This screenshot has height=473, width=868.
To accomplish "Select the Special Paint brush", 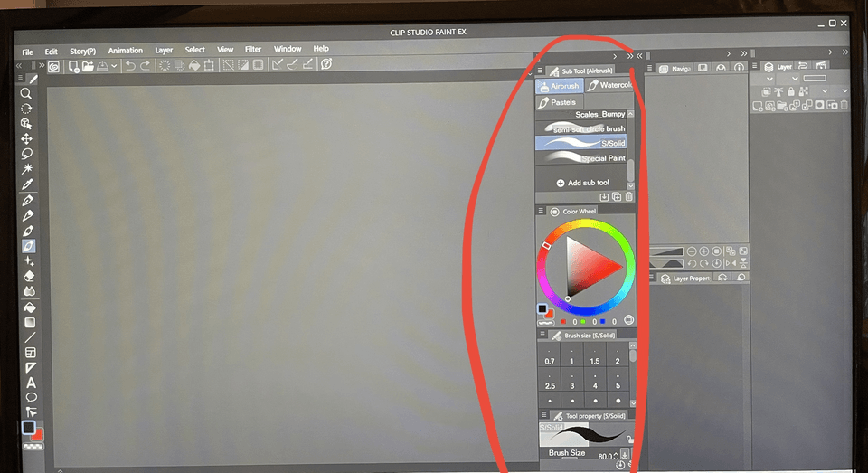I will click(581, 158).
